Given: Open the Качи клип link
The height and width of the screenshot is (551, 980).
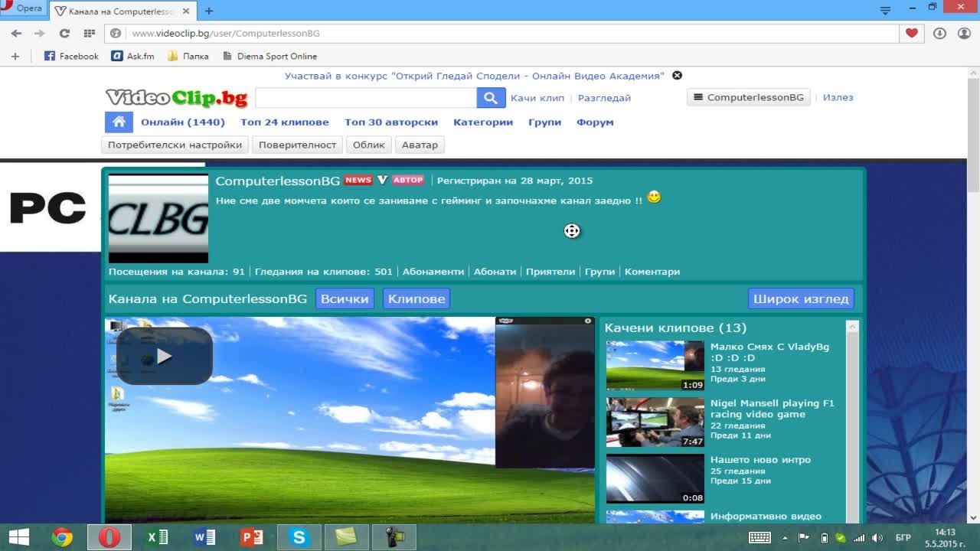Looking at the screenshot, I should tap(537, 98).
